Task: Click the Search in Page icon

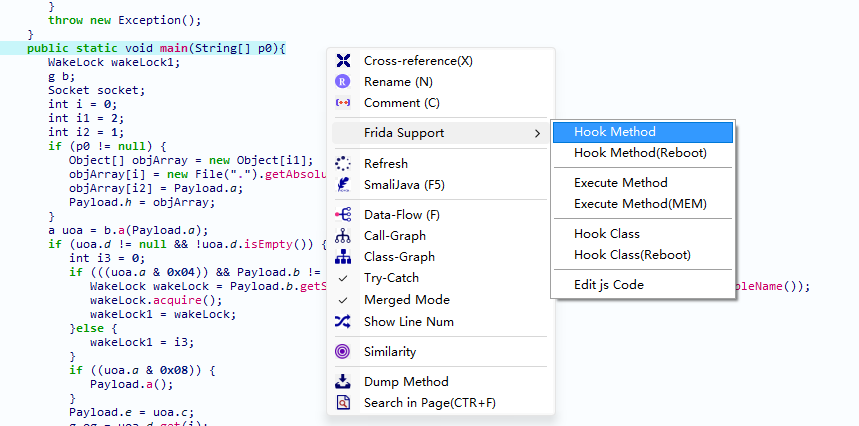Action: coord(344,403)
